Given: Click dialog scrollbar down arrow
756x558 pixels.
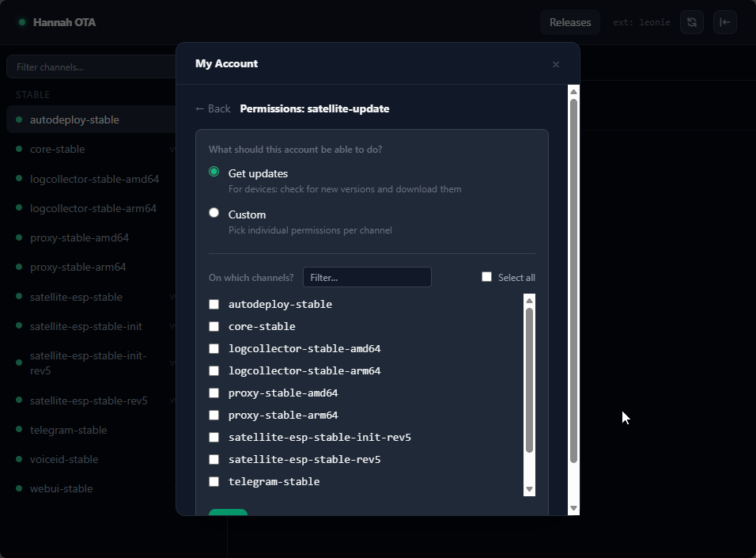Looking at the screenshot, I should click(574, 508).
